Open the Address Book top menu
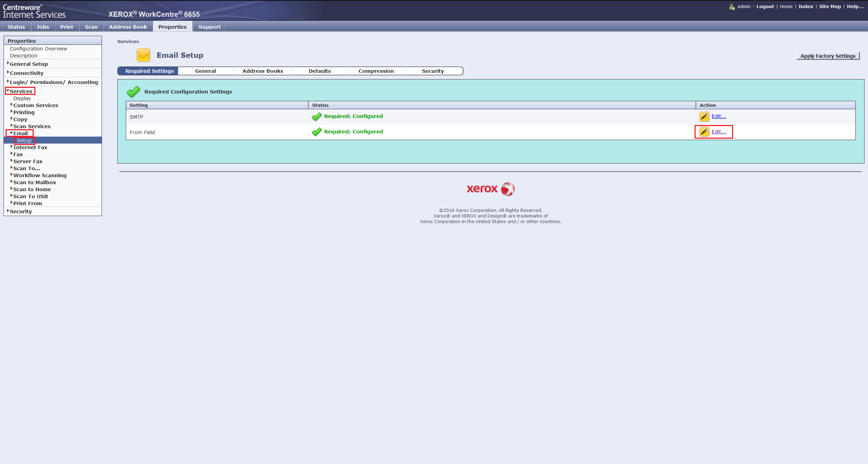This screenshot has height=464, width=868. point(128,27)
